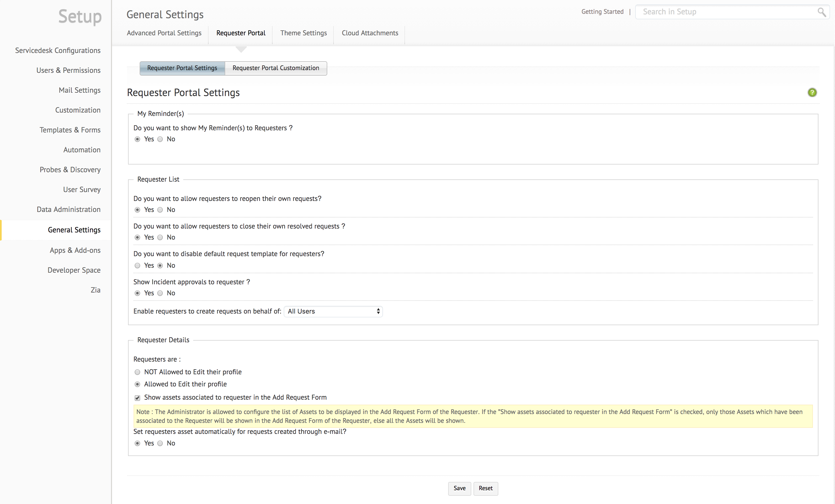Open the Cloud Attachments tab

pos(370,33)
